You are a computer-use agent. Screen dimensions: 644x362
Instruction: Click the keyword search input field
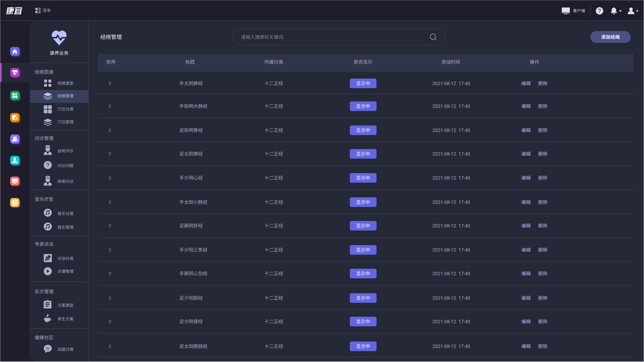coord(332,37)
